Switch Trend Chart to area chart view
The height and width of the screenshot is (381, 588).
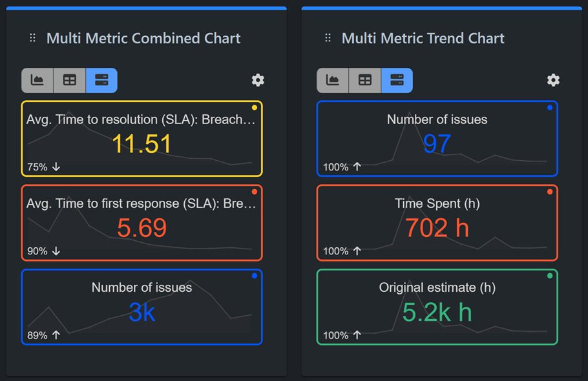333,80
